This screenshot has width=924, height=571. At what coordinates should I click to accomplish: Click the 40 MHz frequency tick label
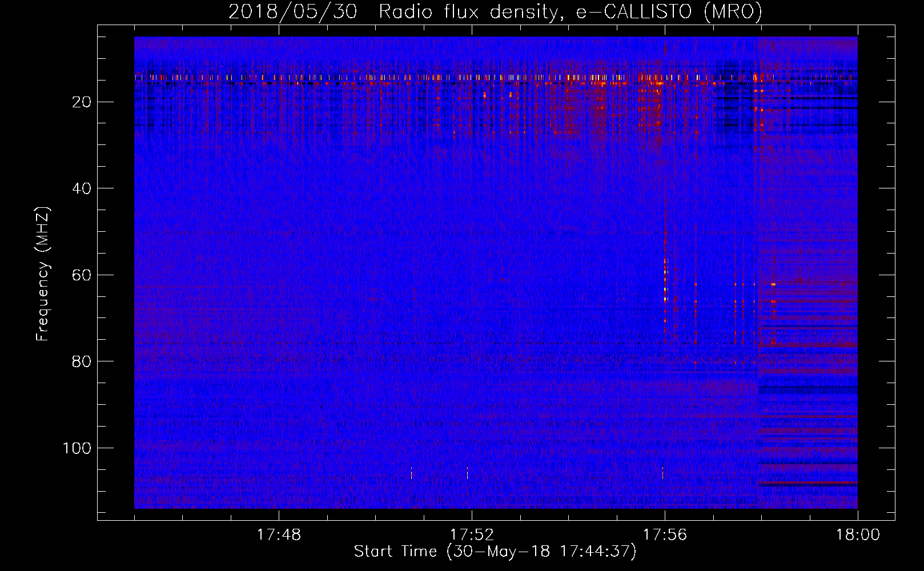82,188
